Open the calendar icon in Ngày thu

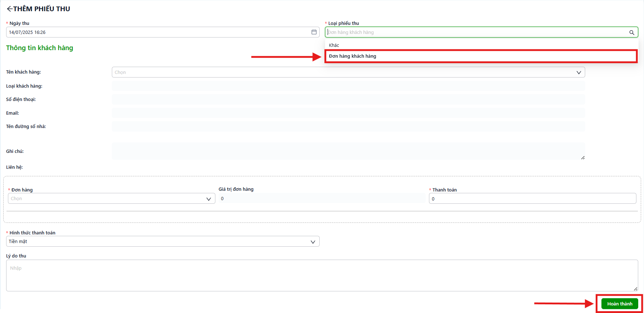[x=314, y=32]
